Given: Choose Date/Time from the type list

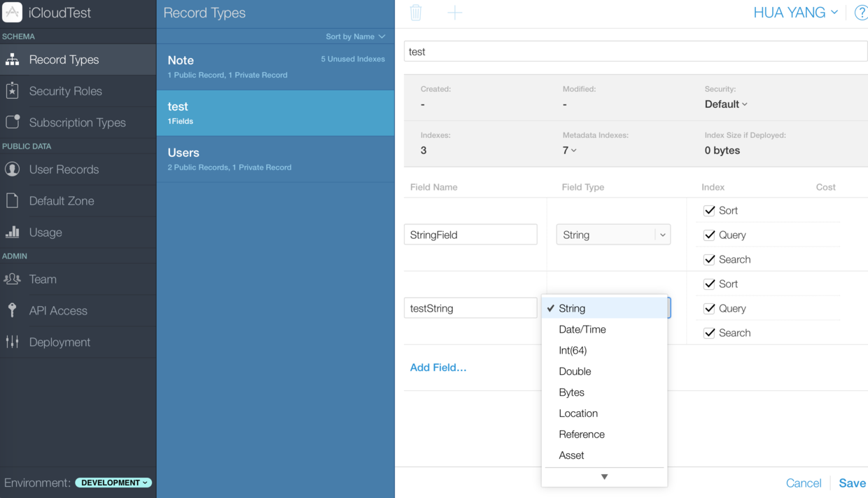Looking at the screenshot, I should coord(582,329).
